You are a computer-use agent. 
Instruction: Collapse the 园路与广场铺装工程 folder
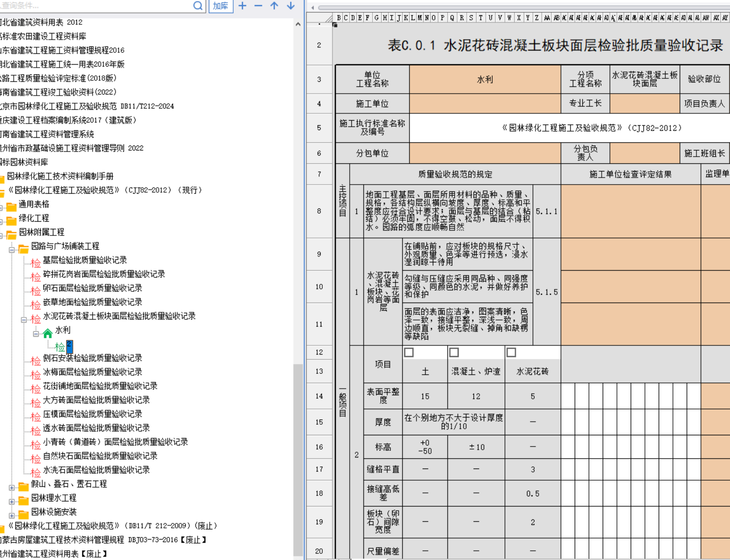tap(12, 250)
